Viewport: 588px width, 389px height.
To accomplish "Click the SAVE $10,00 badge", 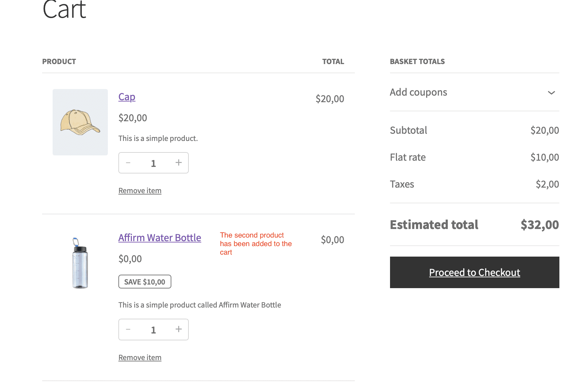I will (145, 282).
